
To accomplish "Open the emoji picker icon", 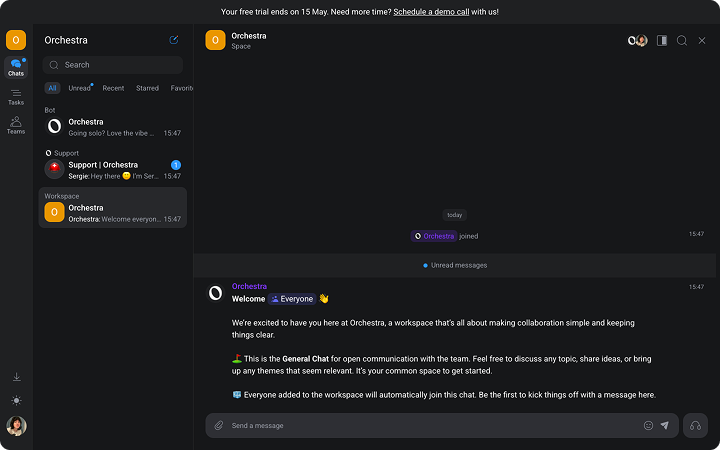I will (x=648, y=426).
